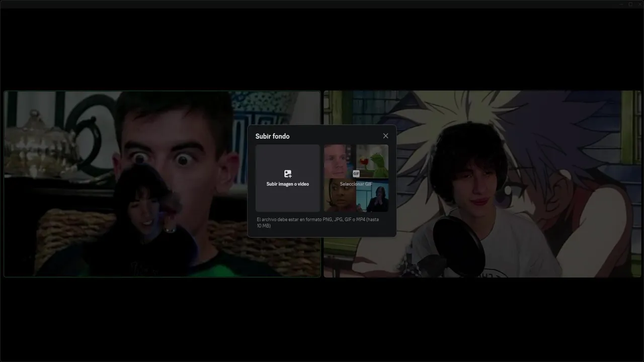Viewport: 644px width, 362px height.
Task: Close the Subir fondo dialog
Action: [x=385, y=136]
